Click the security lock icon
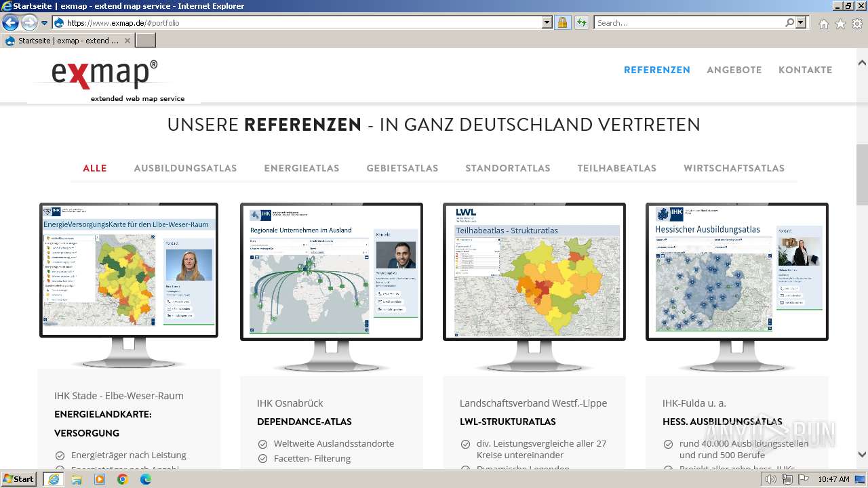 click(562, 23)
